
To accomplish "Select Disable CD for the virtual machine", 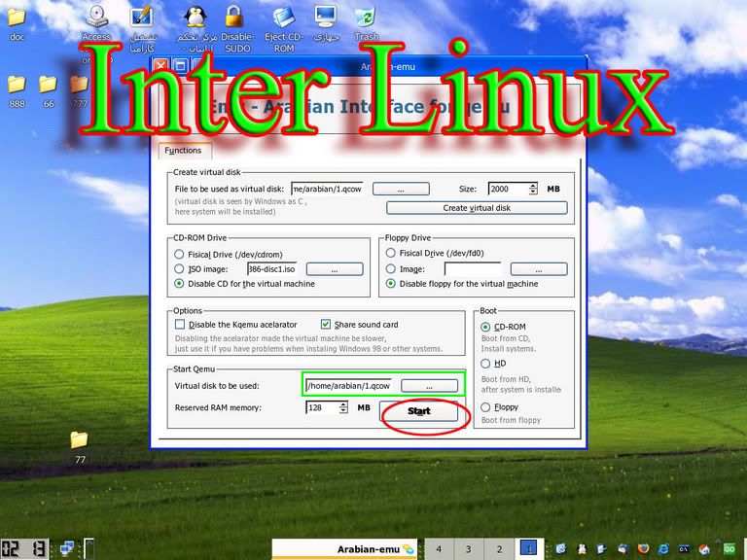I will [179, 283].
